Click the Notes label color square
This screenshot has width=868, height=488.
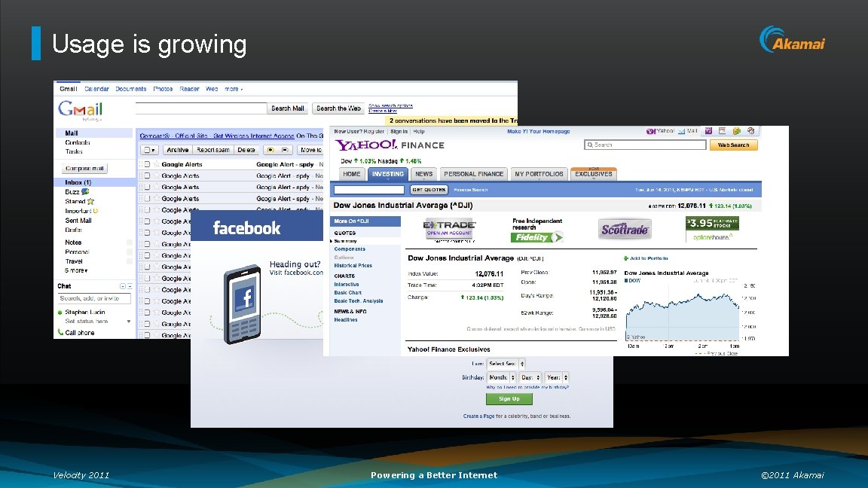[130, 242]
